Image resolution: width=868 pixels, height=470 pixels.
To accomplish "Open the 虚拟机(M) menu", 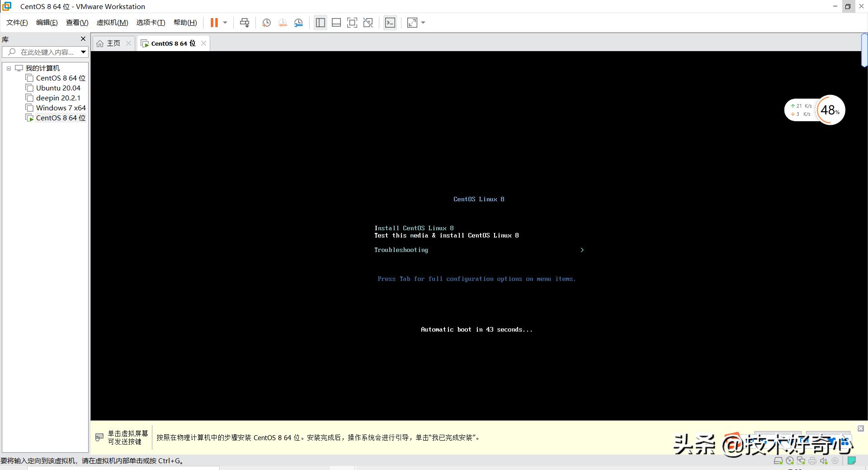I will pyautogui.click(x=112, y=22).
